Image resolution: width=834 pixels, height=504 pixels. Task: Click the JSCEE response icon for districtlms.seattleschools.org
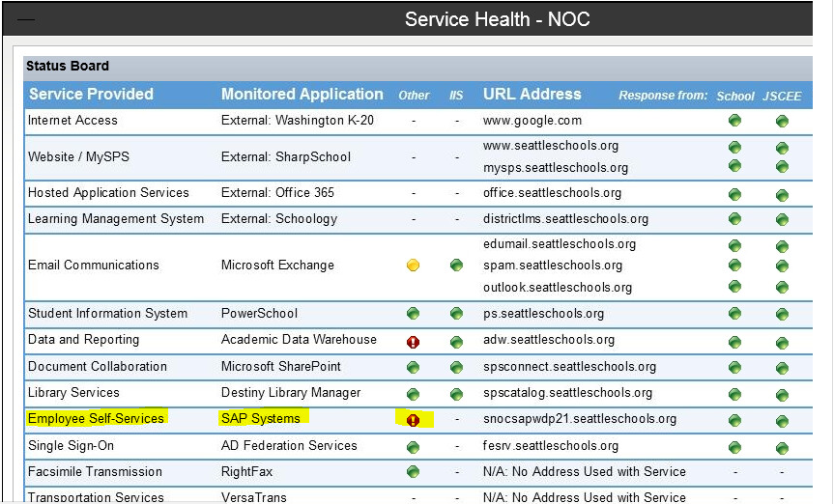point(782,219)
